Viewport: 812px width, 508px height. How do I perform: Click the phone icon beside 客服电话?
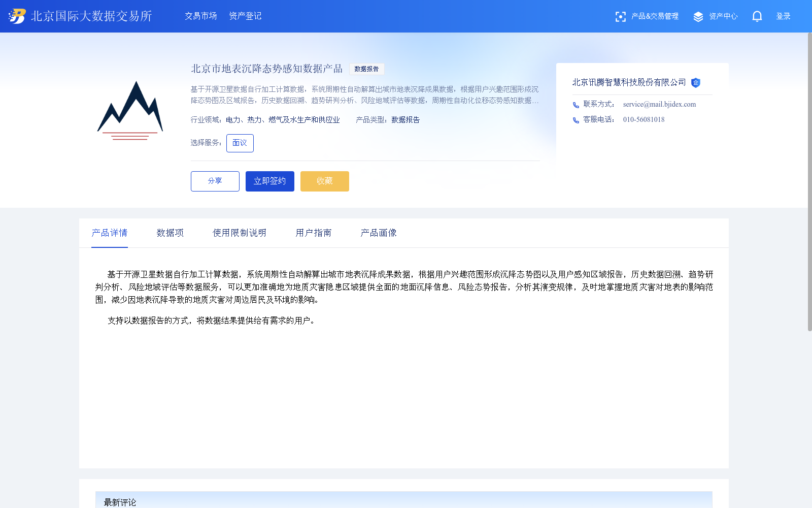(576, 120)
